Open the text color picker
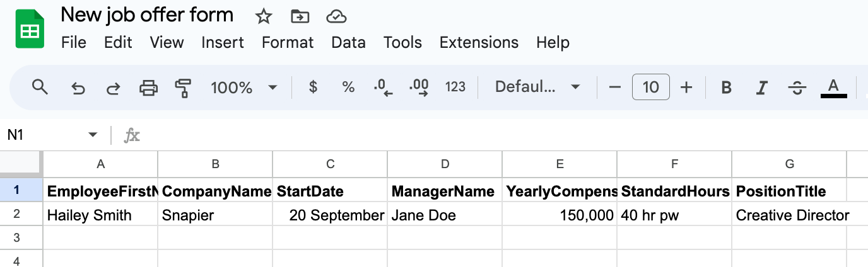 click(x=833, y=88)
